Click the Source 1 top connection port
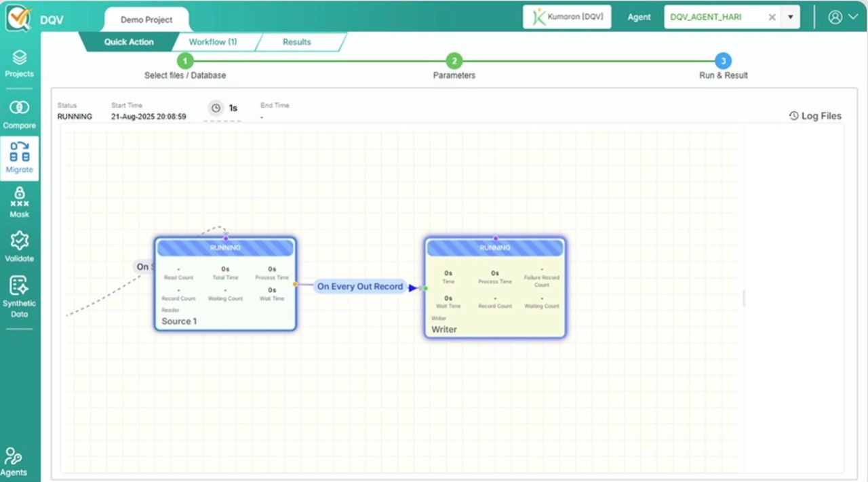This screenshot has height=482, width=868. tap(226, 238)
